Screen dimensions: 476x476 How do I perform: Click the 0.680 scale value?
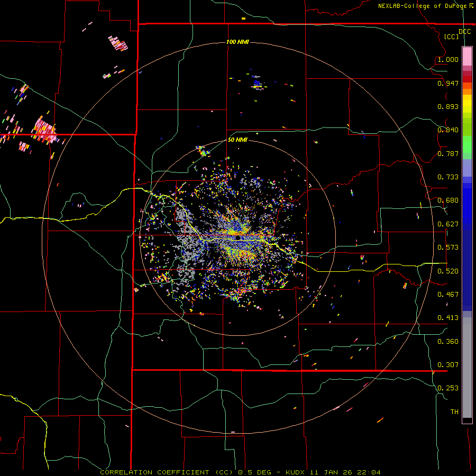coord(448,200)
